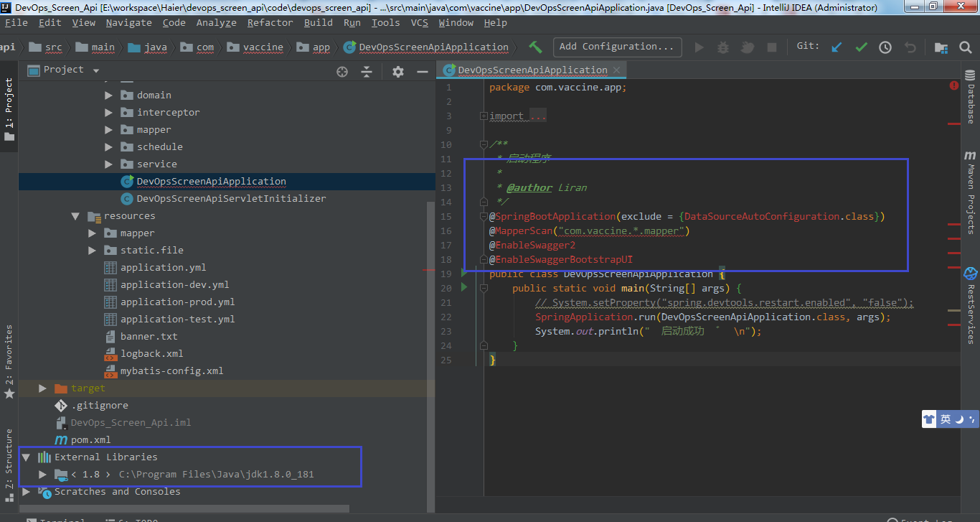
Task: Click Collapse All icon in Project panel
Action: 367,71
